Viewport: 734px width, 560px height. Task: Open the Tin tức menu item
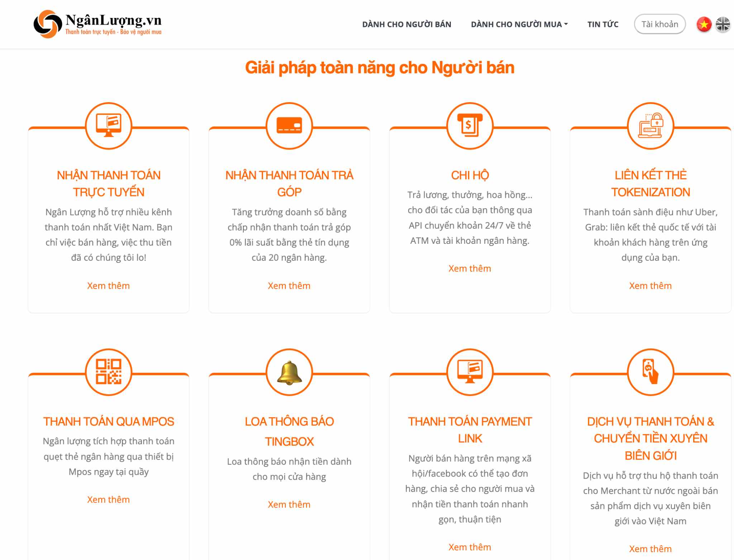[x=603, y=24]
